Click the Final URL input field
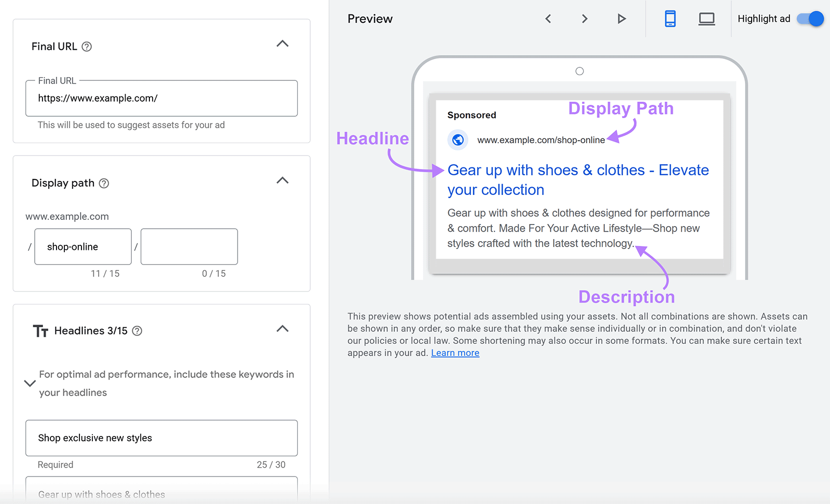The width and height of the screenshot is (830, 504). (x=161, y=98)
